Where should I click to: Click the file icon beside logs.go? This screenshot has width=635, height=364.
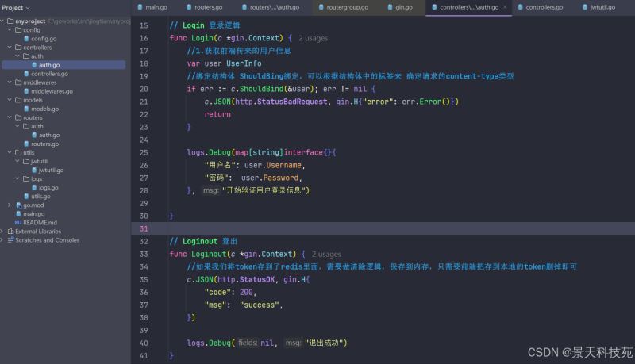point(34,188)
